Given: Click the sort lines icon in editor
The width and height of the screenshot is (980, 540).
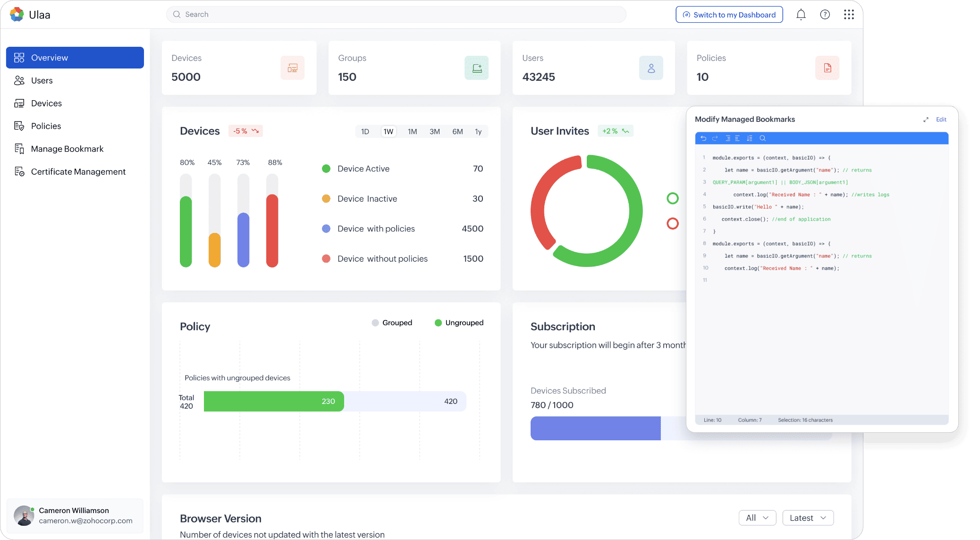Looking at the screenshot, I should pos(750,138).
